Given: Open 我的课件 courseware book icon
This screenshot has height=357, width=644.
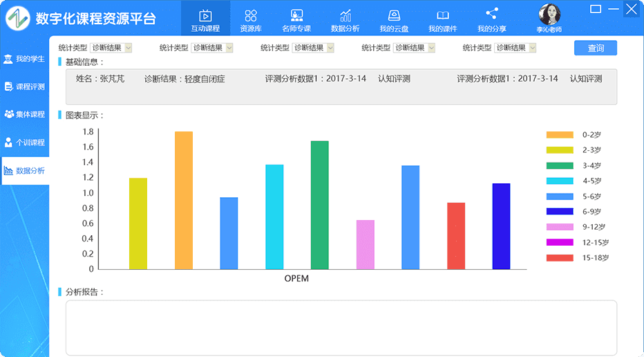Looking at the screenshot, I should [x=442, y=15].
